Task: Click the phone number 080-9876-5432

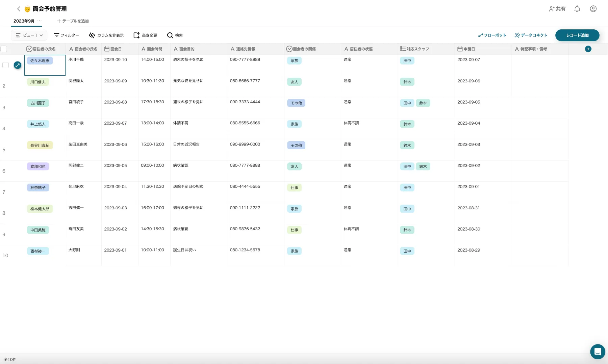Action: click(245, 229)
